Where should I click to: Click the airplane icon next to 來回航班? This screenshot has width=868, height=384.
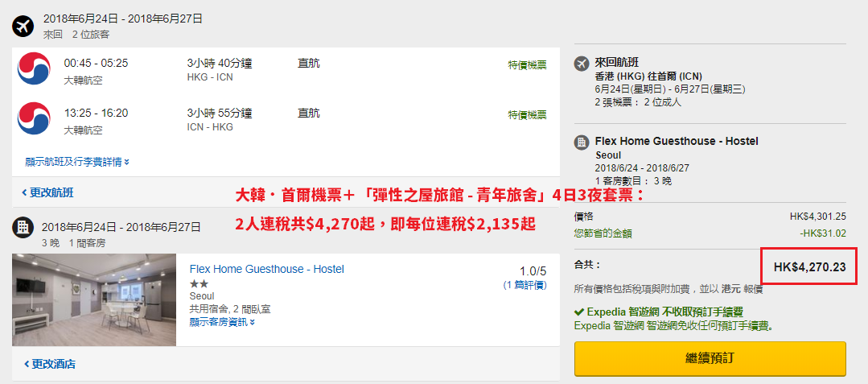[582, 63]
